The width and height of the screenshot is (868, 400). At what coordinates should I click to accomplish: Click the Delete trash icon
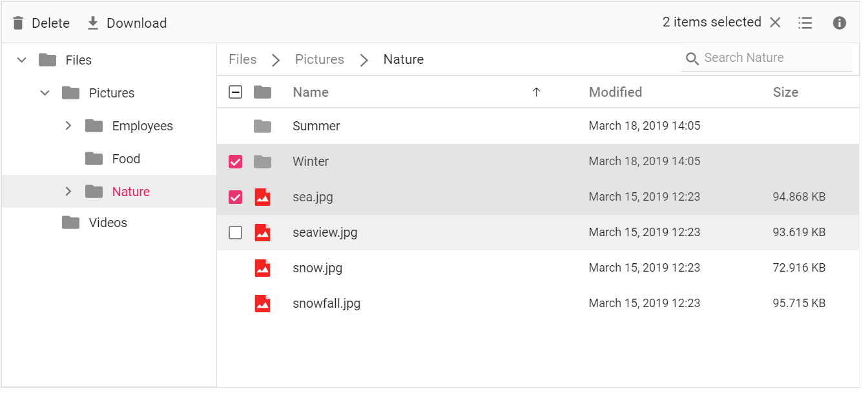click(x=19, y=23)
